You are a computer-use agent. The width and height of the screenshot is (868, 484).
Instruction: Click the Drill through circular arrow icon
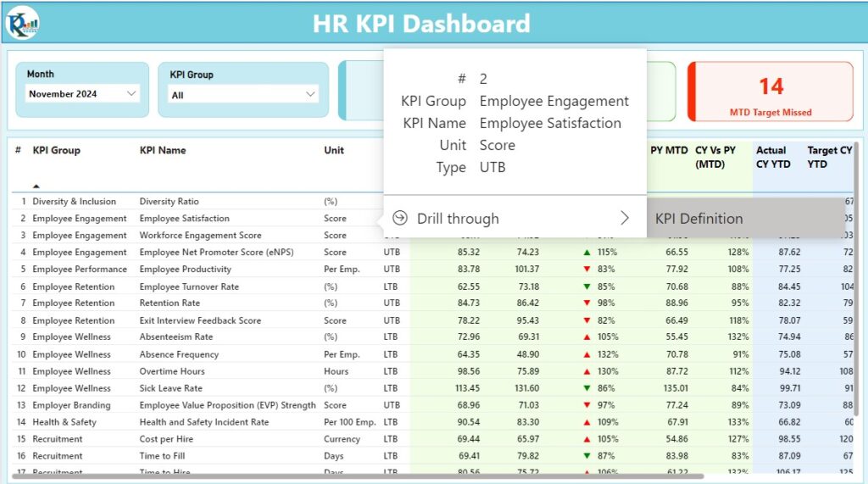pyautogui.click(x=400, y=218)
